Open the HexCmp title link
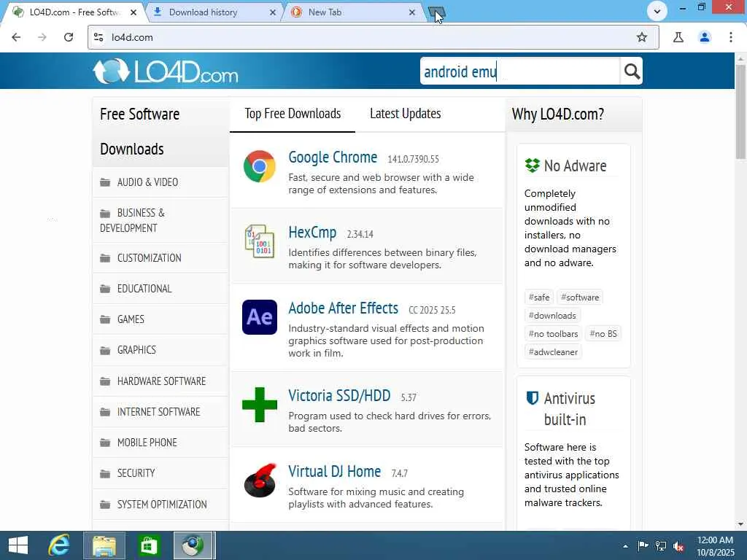Image resolution: width=747 pixels, height=560 pixels. (x=312, y=233)
